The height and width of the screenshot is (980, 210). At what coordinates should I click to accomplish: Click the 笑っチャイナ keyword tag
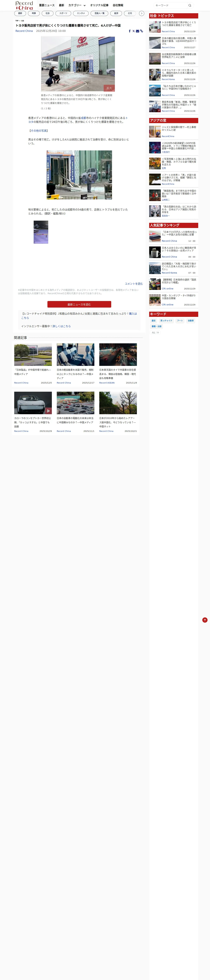point(166,321)
